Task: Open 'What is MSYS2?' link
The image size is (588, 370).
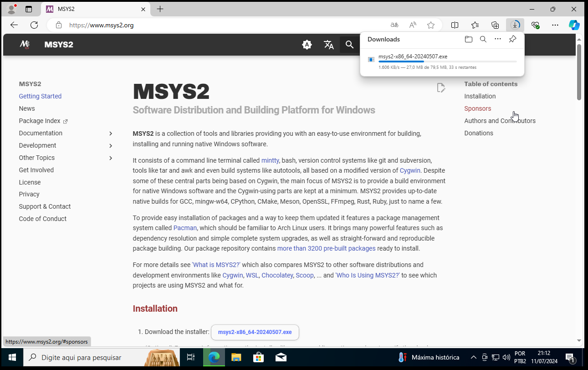Action: [216, 265]
